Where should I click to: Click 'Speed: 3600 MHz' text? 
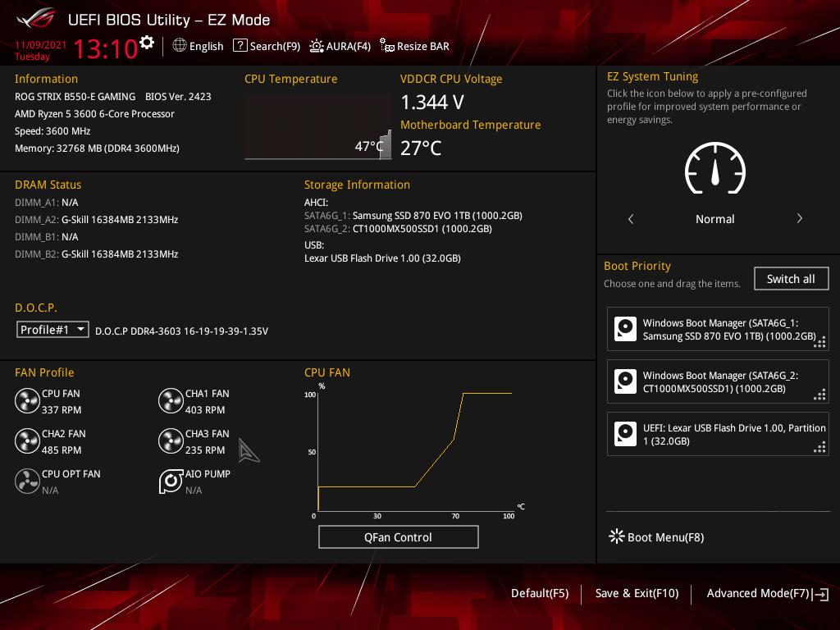pos(52,130)
